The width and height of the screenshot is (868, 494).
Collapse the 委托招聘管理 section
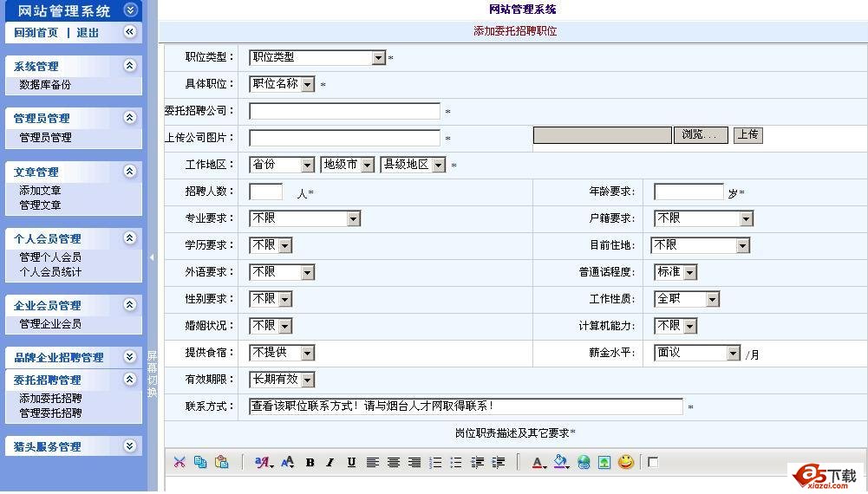(x=129, y=379)
